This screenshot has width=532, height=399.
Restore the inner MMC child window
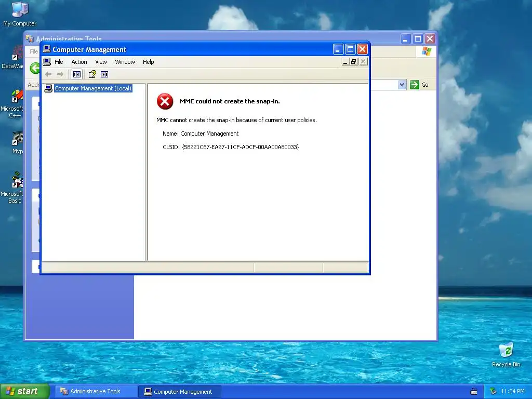click(x=354, y=62)
